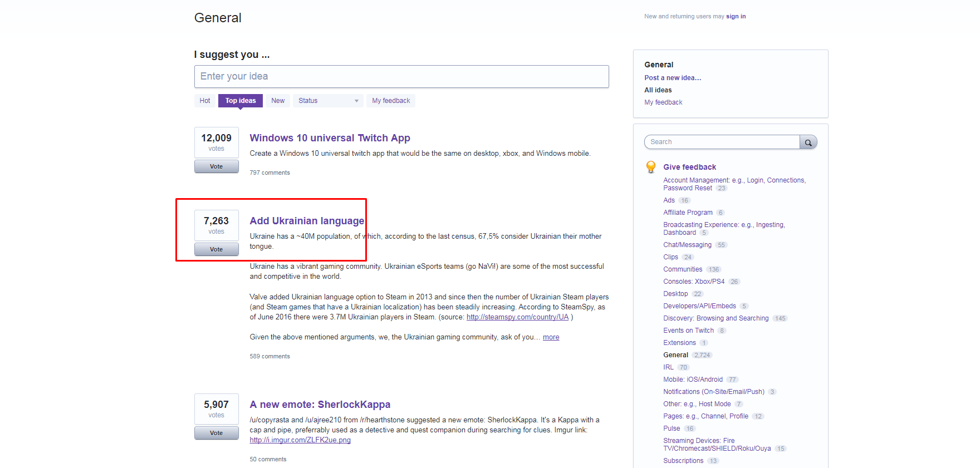
Task: Open Desktop category
Action: (675, 294)
